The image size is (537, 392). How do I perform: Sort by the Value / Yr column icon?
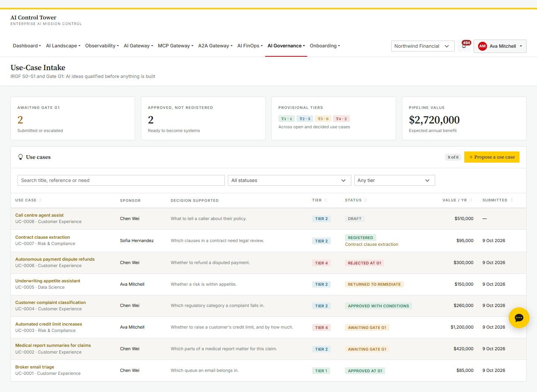pos(471,200)
